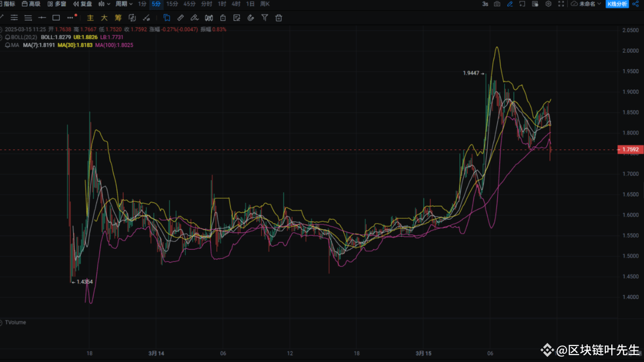Click the add-window square icon

coord(522,4)
